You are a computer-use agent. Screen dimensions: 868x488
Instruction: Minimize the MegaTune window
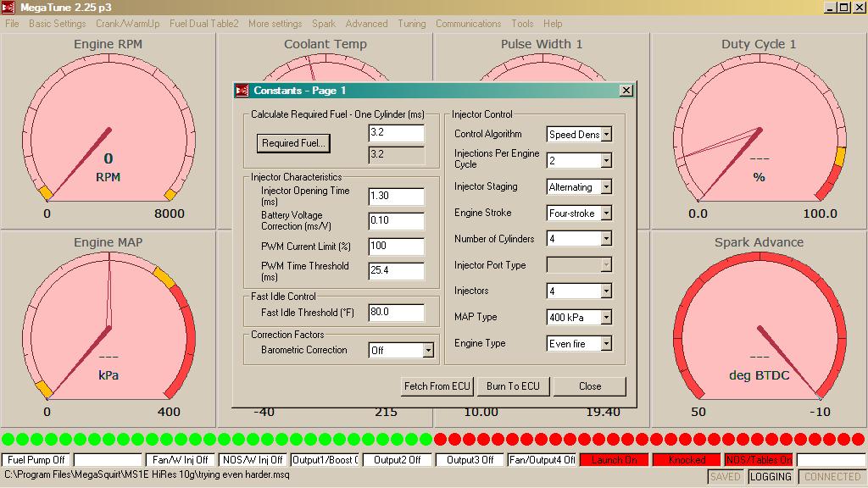point(831,8)
